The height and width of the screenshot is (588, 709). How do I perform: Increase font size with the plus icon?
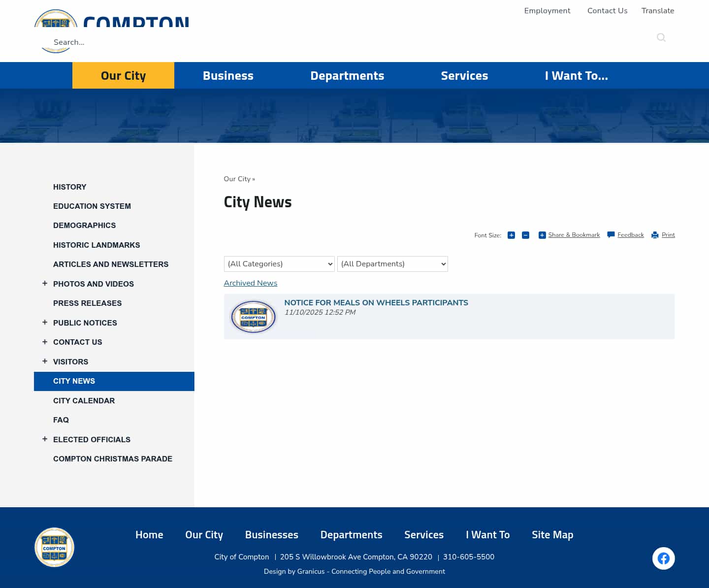(511, 235)
